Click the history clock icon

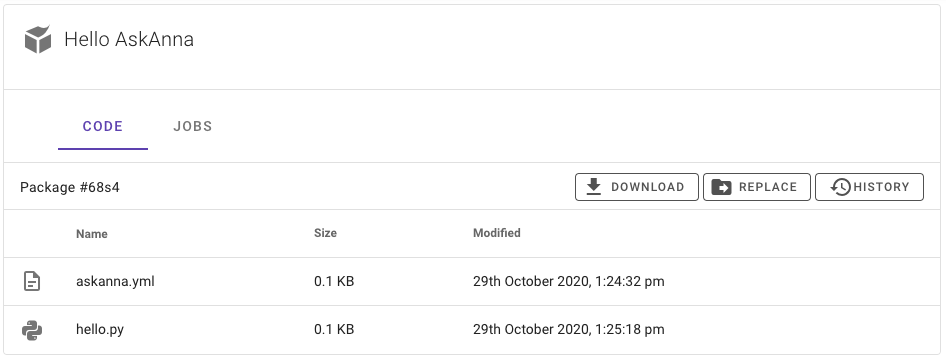pyautogui.click(x=840, y=187)
